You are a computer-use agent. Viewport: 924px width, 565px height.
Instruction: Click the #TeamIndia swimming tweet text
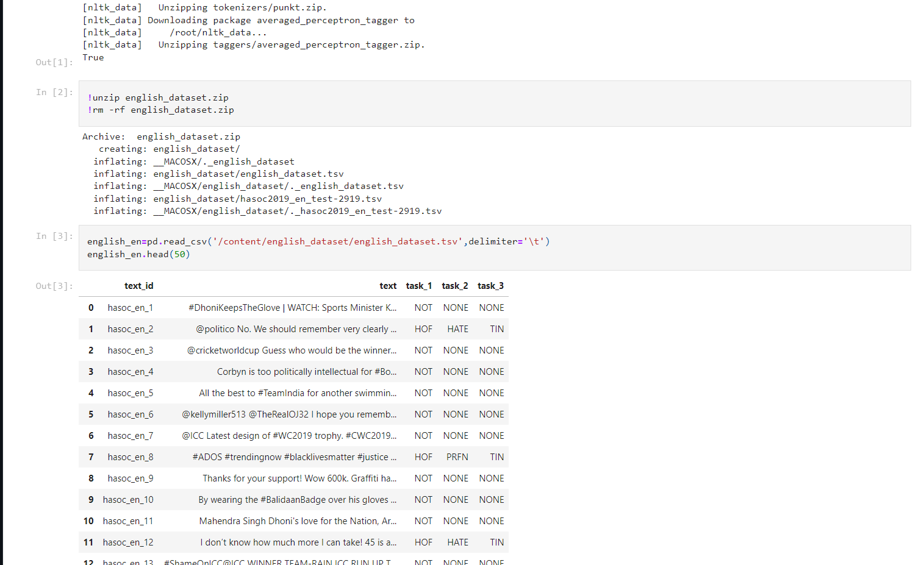pyautogui.click(x=298, y=393)
